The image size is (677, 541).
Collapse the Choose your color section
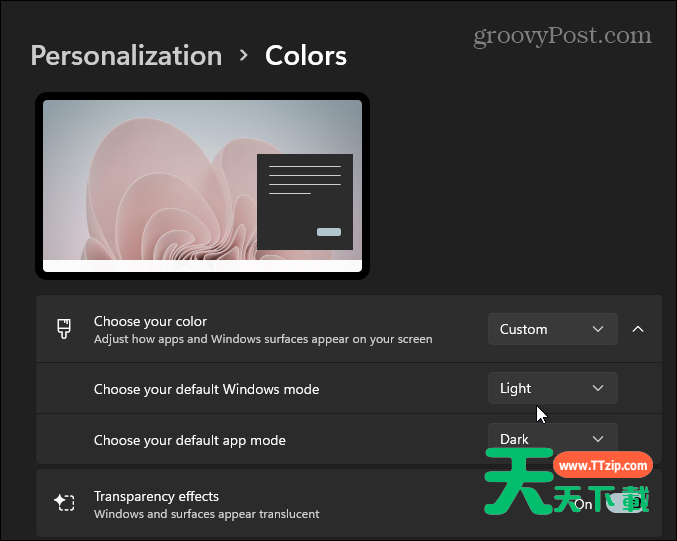tap(638, 329)
